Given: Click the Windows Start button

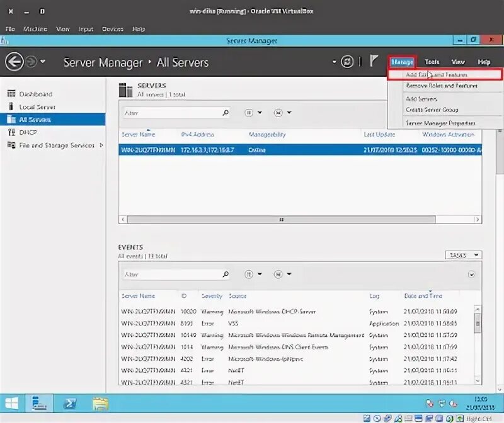Looking at the screenshot, I should pos(12,403).
